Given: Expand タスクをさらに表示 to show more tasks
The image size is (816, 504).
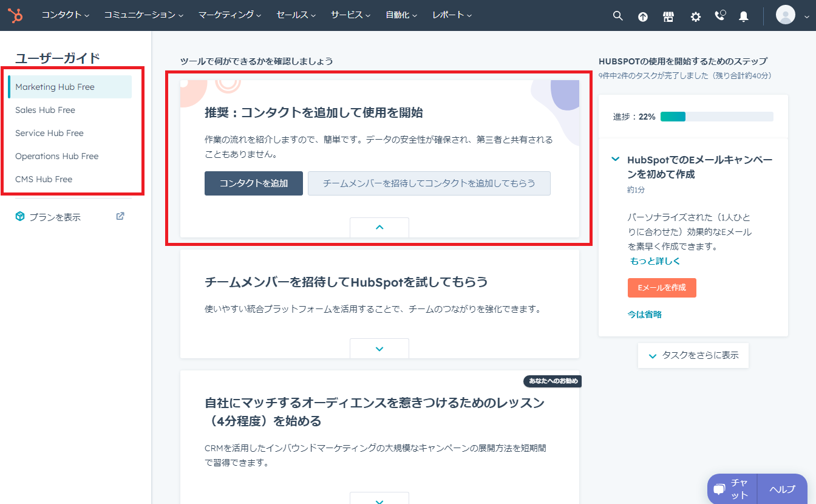Looking at the screenshot, I should pyautogui.click(x=693, y=356).
